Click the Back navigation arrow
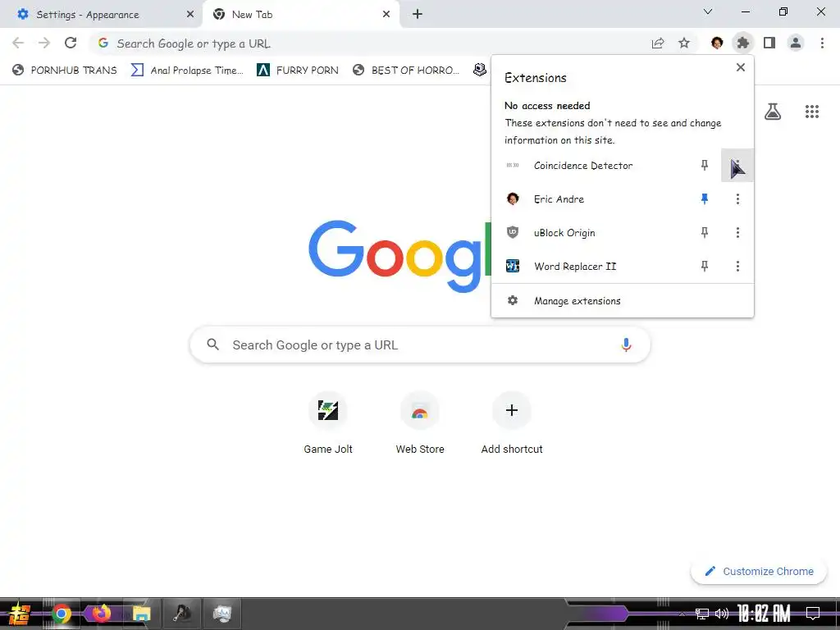 tap(18, 43)
